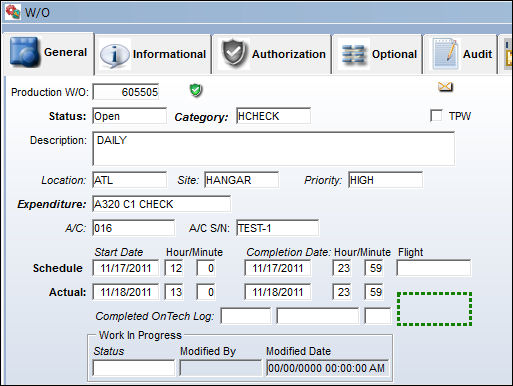Click the Schedule start hour field 12
The image size is (513, 386).
coord(174,268)
